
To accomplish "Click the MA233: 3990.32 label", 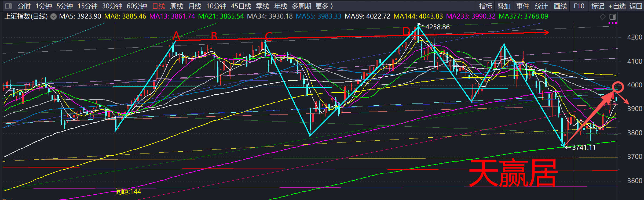I will [471, 16].
